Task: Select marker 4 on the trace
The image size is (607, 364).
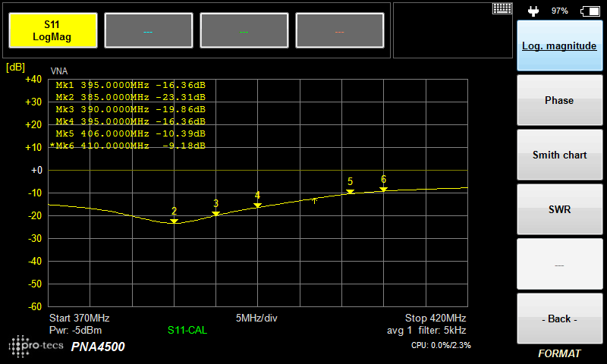Action: 257,205
